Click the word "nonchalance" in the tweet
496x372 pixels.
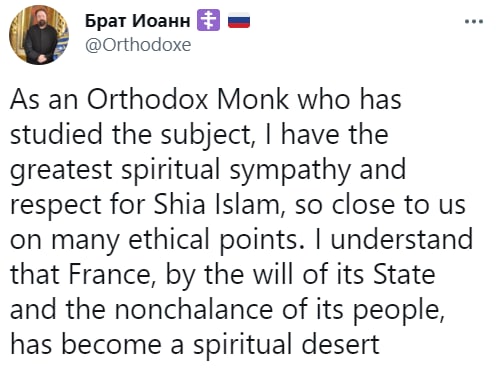pyautogui.click(x=193, y=309)
